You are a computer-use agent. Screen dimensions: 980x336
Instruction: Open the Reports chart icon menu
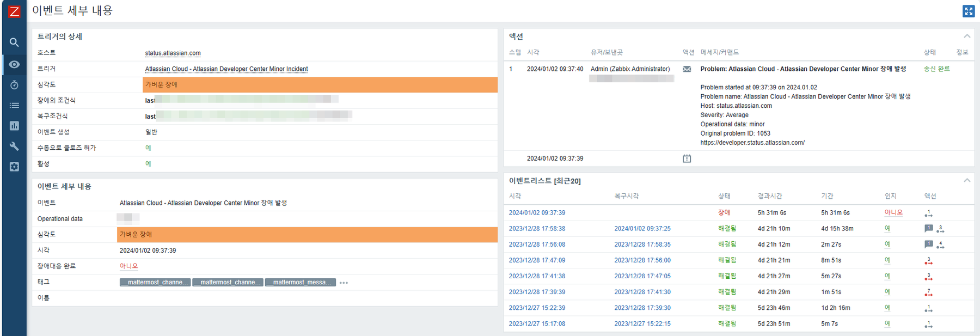pos(14,126)
